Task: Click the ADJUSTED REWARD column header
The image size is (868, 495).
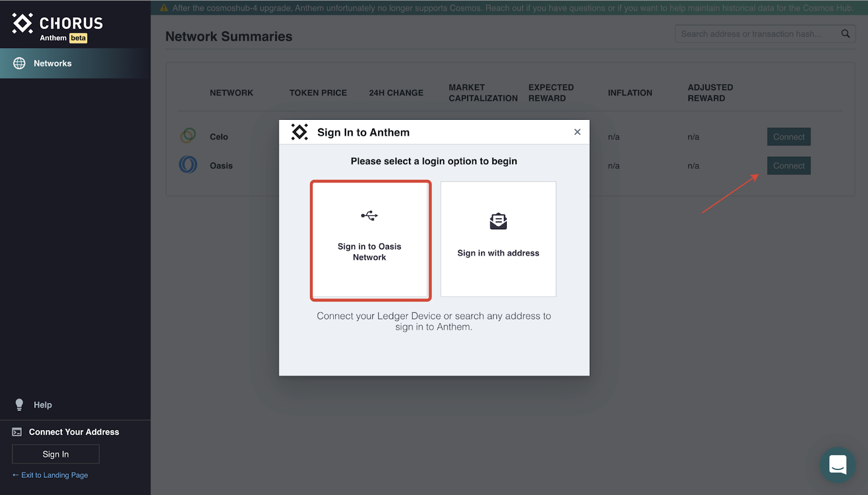Action: click(x=711, y=93)
